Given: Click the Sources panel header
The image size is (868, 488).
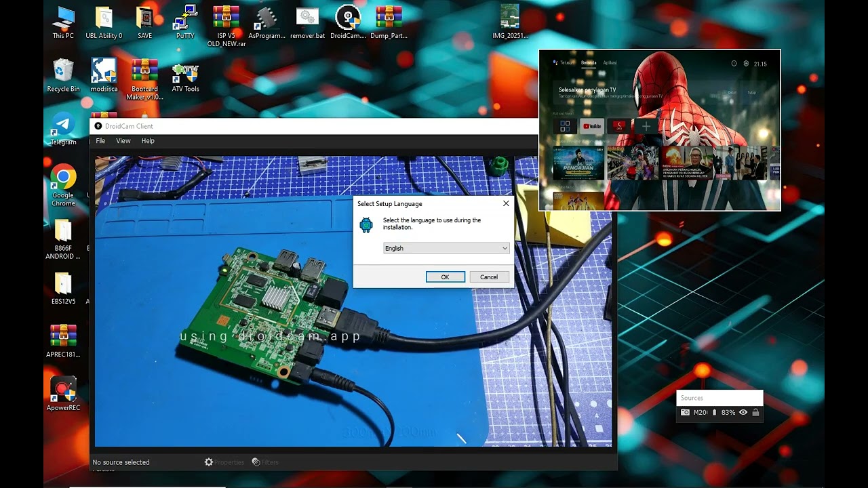Looking at the screenshot, I should click(x=719, y=398).
